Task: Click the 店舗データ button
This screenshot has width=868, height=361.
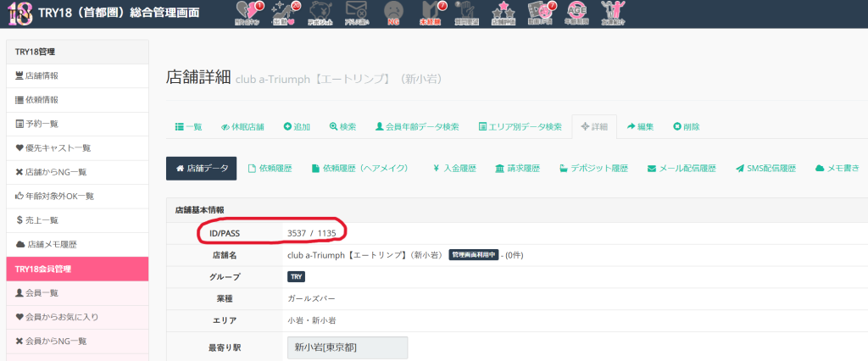Action: tap(202, 169)
